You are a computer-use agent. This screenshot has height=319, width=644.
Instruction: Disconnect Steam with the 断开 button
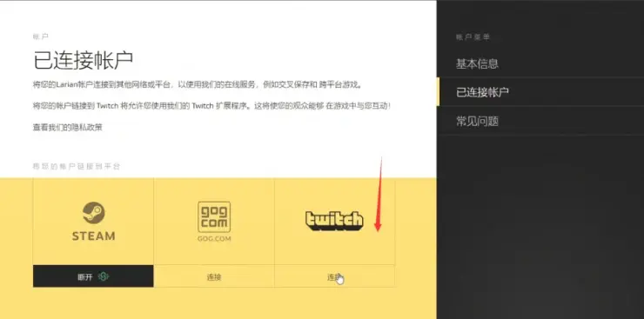click(93, 276)
